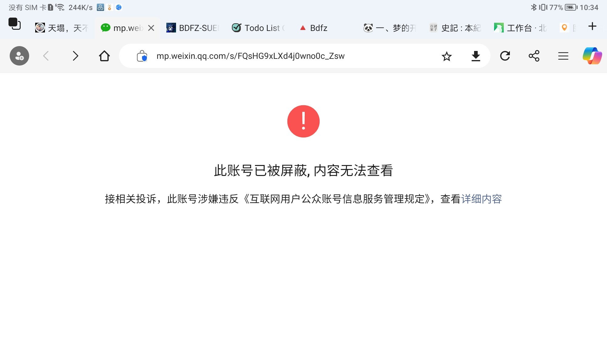Screen dimensions: 607x364
Task: Go back with the left arrow
Action: pyautogui.click(x=46, y=56)
